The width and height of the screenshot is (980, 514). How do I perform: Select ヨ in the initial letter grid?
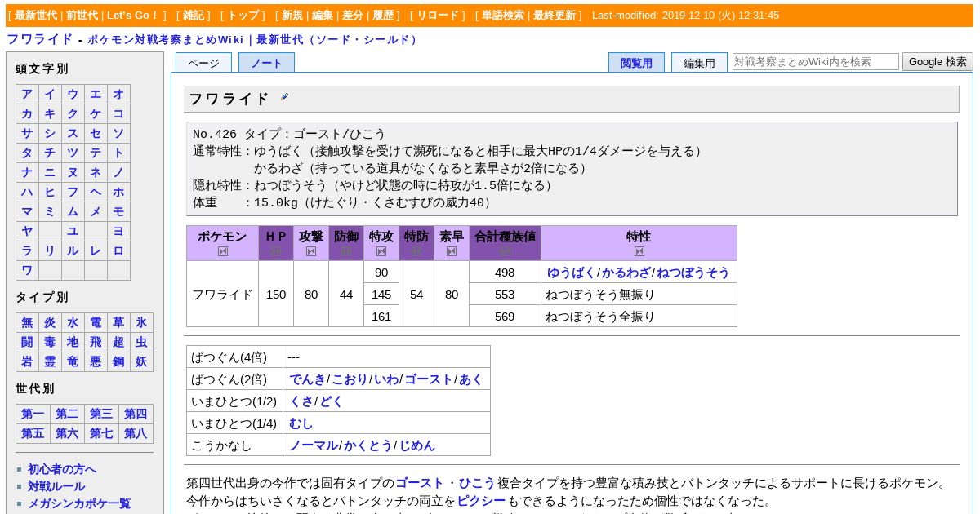point(118,231)
